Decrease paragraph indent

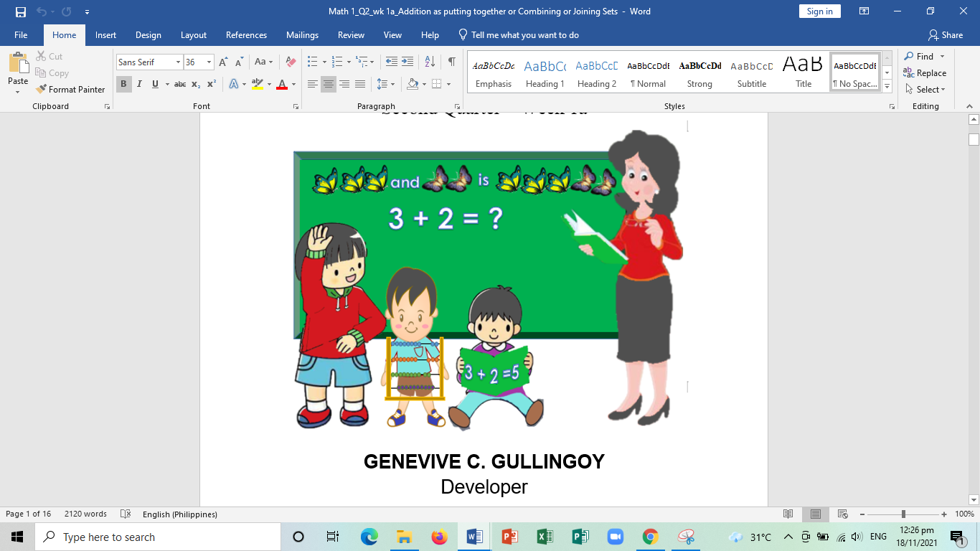(x=392, y=62)
